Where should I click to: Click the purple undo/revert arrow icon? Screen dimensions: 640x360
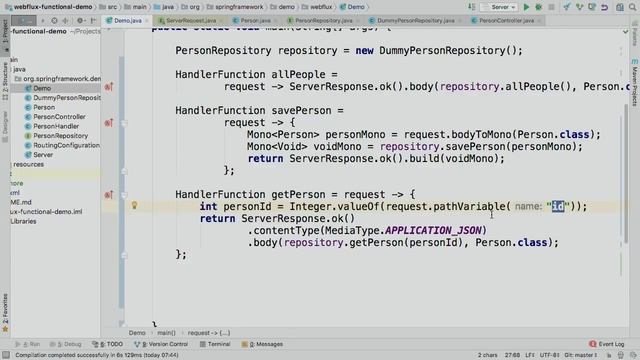click(x=604, y=7)
